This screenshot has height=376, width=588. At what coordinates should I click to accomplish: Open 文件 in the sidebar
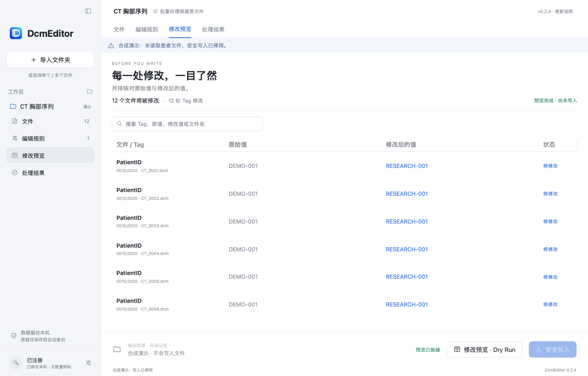[51, 121]
